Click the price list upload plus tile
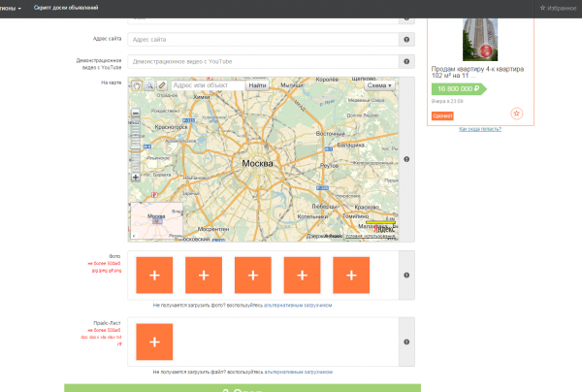 154,342
